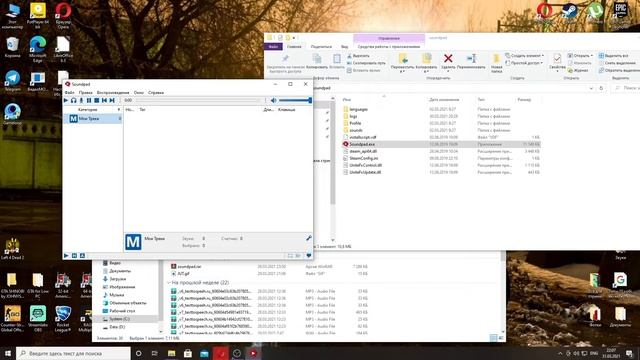Click the second square icon in Soundpad status bar
Screen dimensions: 640x360
click(74, 256)
